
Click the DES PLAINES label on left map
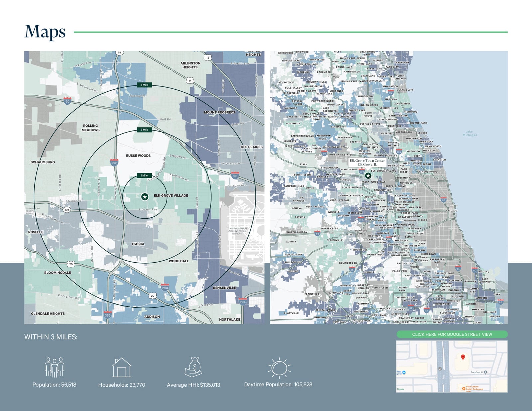(252, 147)
